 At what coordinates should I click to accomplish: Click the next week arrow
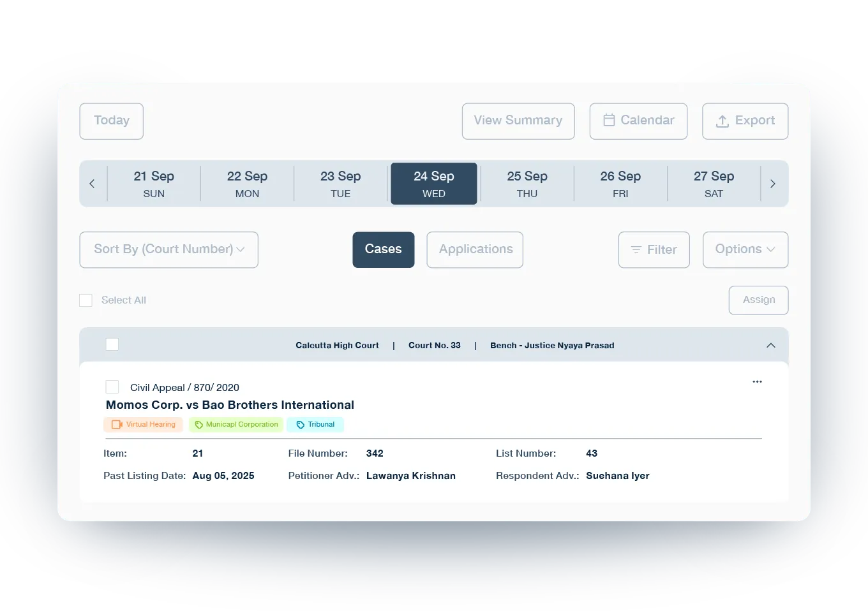point(772,184)
